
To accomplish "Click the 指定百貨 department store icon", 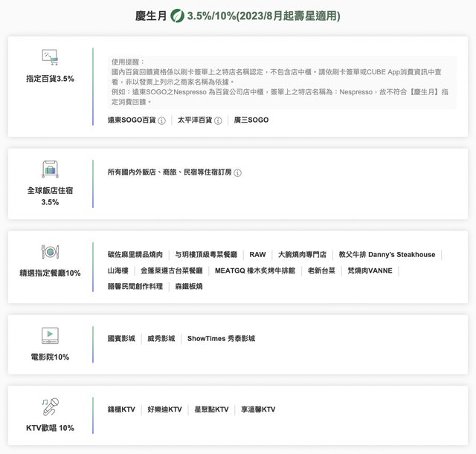I will tap(50, 57).
